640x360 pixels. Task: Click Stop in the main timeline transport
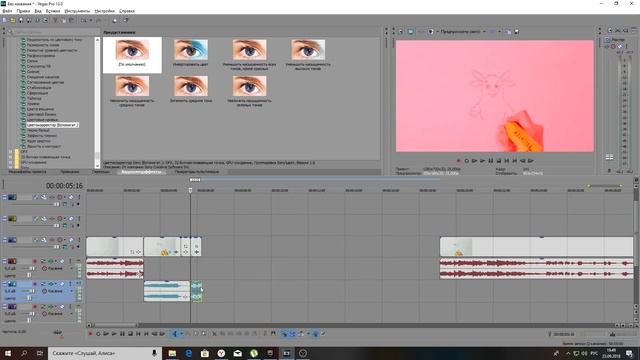[x=130, y=334]
